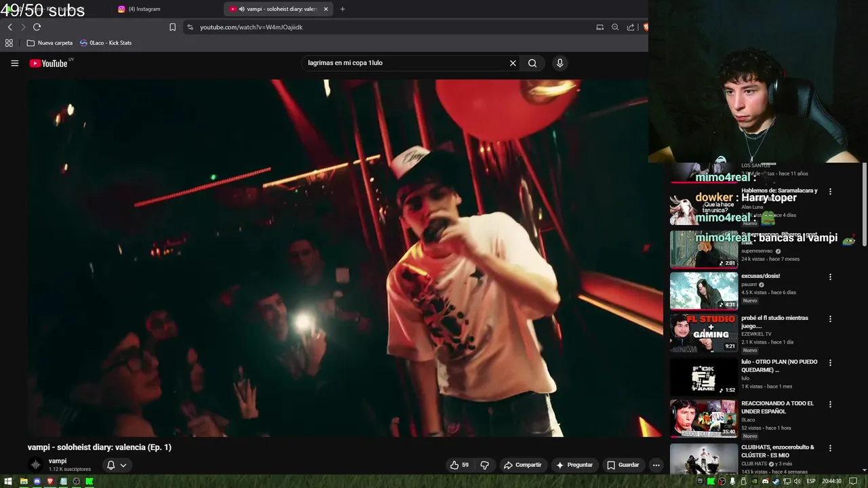Click the share page icon in the address bar
Viewport: 868px width, 488px height.
[x=631, y=27]
